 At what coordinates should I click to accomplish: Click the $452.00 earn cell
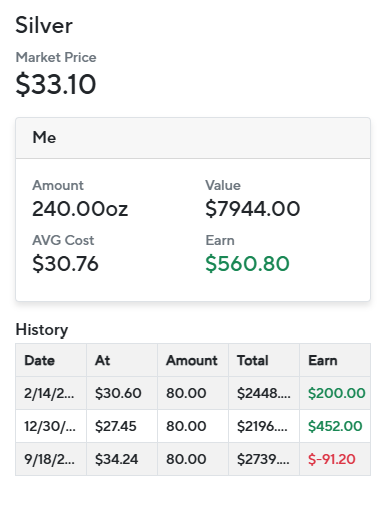pyautogui.click(x=335, y=426)
